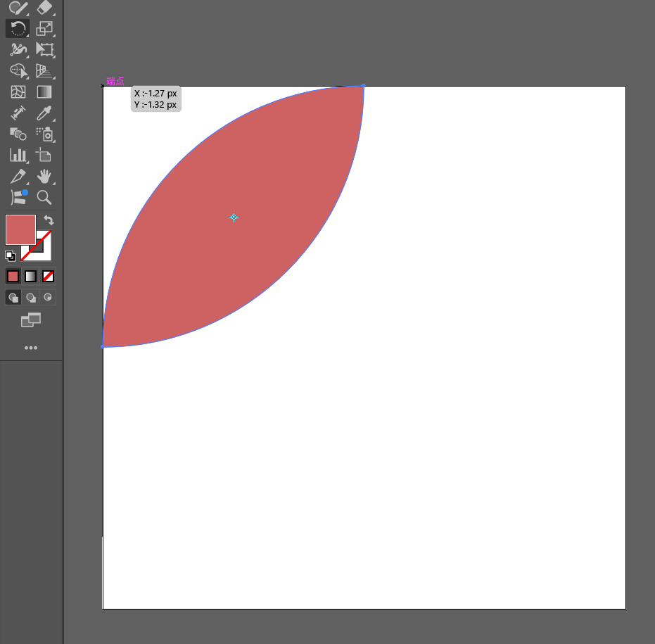Open Edit Toolbar three-dots menu
This screenshot has width=655, height=644.
(31, 348)
